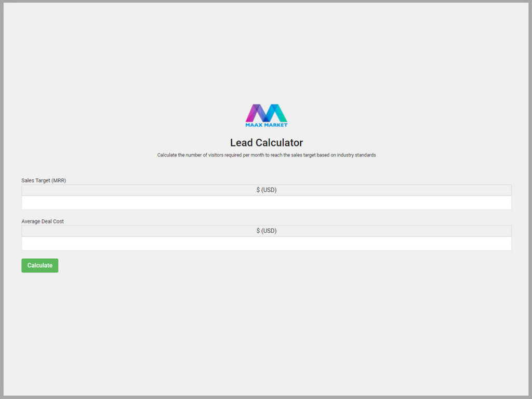
Task: Click the word Calculator in the page title
Action: click(279, 142)
